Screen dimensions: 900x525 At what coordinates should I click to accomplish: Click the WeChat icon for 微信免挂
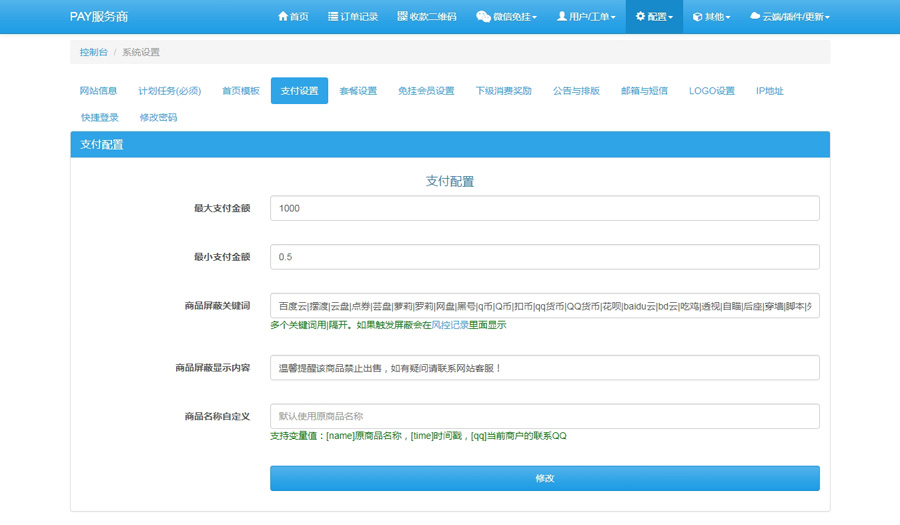[483, 17]
